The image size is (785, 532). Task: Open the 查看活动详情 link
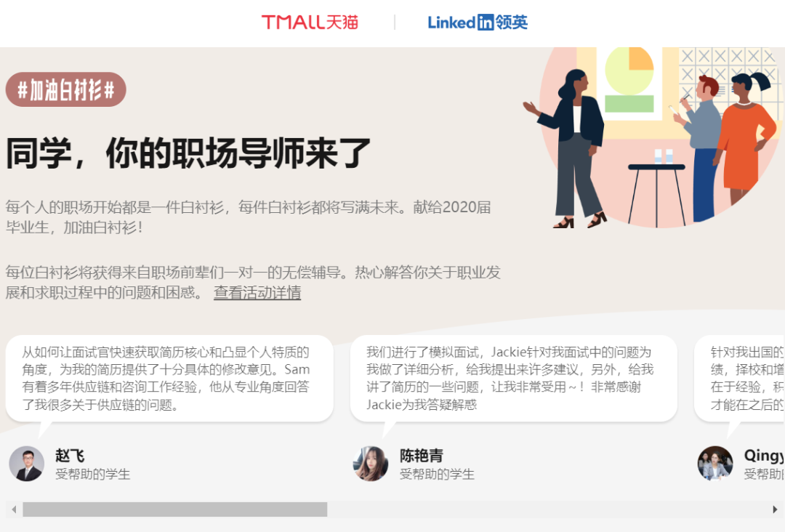[257, 292]
